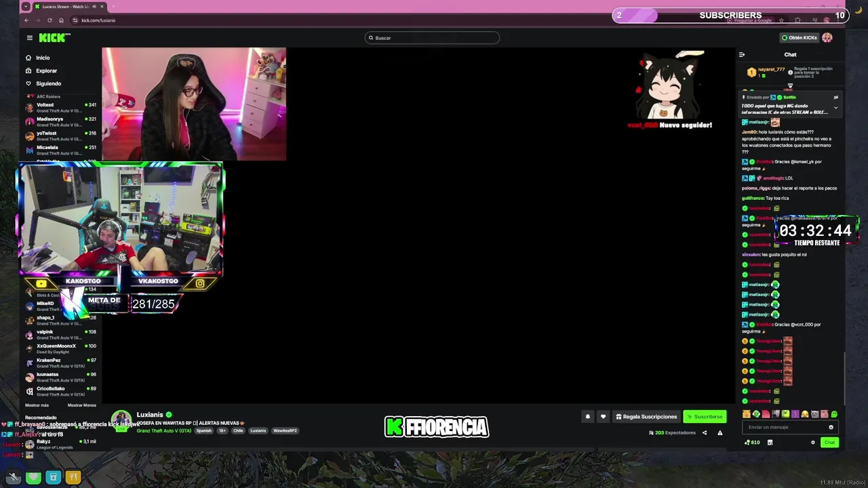The height and width of the screenshot is (488, 868).
Task: Open the tab search dropdown arrow
Action: click(26, 7)
